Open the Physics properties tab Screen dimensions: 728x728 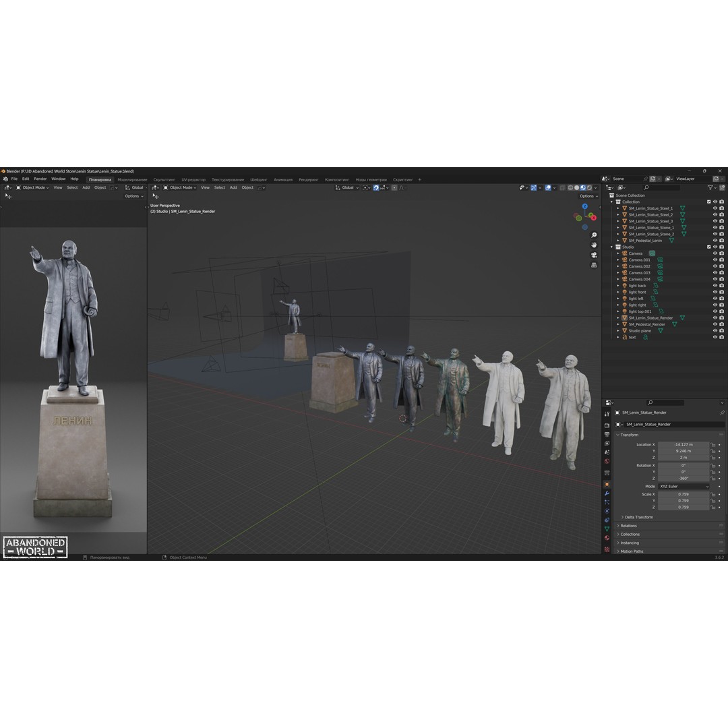(607, 511)
